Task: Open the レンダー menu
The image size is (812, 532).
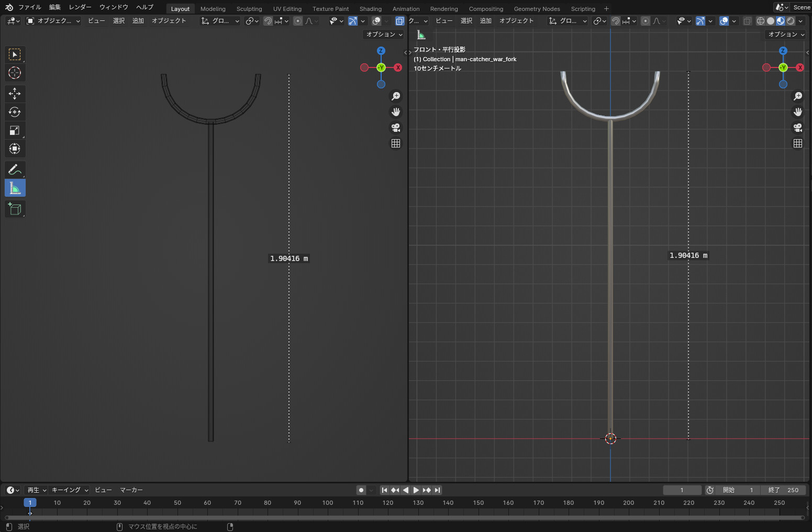Action: (80, 7)
